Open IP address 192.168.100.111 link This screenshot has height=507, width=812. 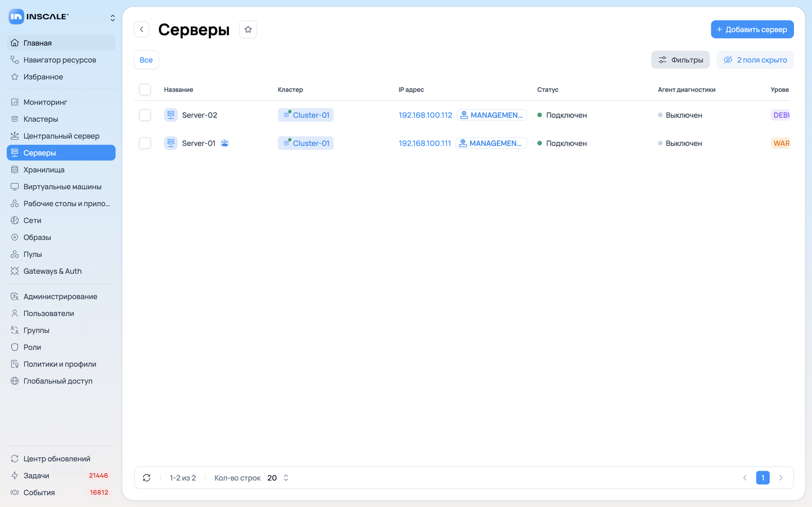425,143
